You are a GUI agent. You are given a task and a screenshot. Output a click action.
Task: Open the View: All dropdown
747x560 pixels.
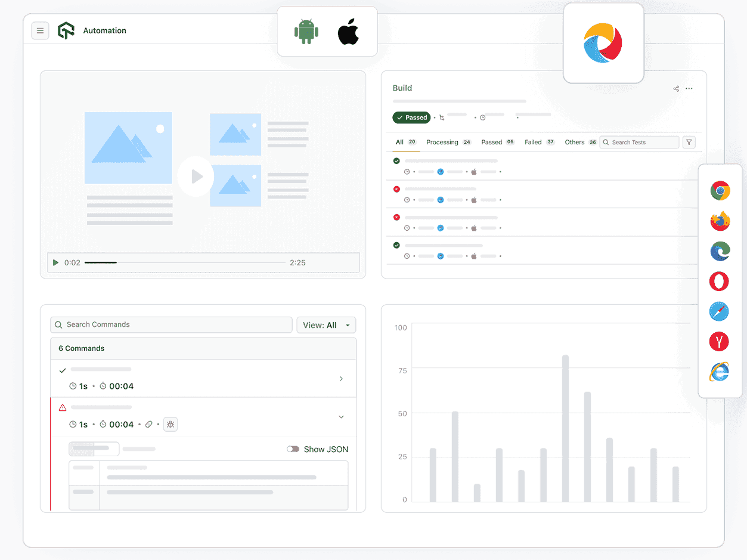pos(326,324)
